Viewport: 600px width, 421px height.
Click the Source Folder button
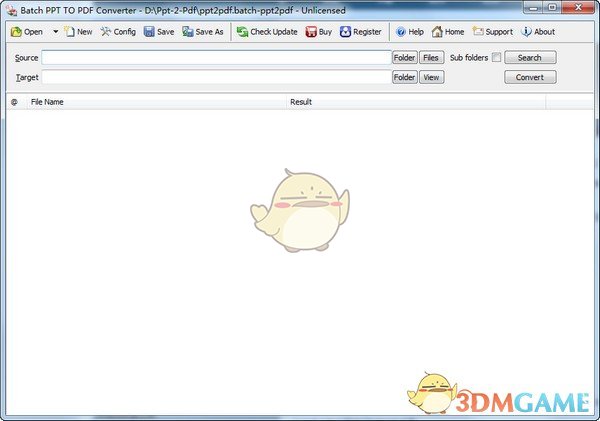click(404, 57)
